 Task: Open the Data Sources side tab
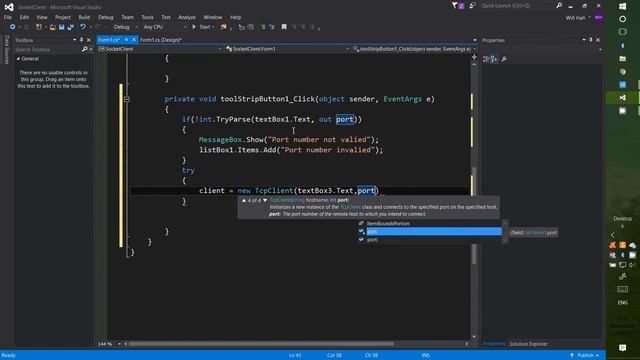click(6, 49)
